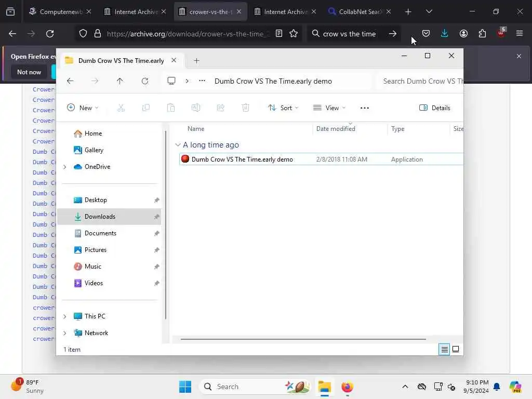The height and width of the screenshot is (399, 532).
Task: Open the View dropdown
Action: click(329, 108)
